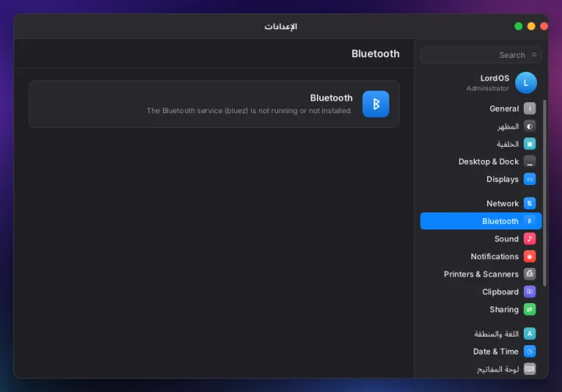The width and height of the screenshot is (562, 392).
Task: Select the Clipboard sidebar entry
Action: coord(481,291)
